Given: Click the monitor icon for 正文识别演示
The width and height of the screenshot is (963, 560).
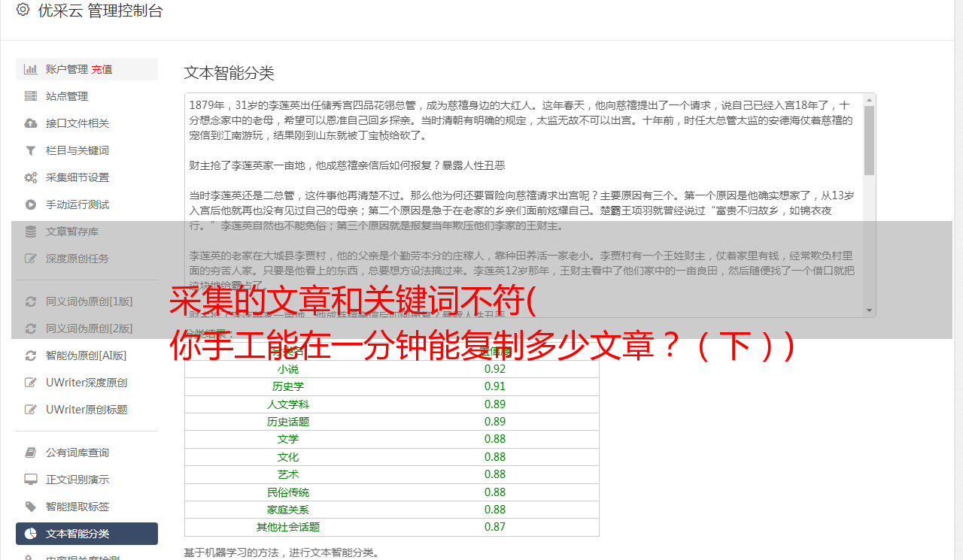Looking at the screenshot, I should tap(31, 480).
